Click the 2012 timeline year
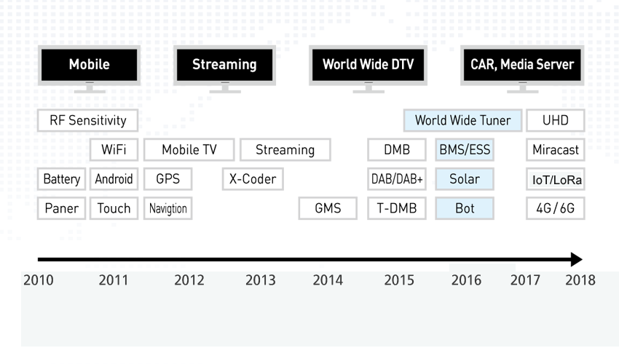 (189, 280)
